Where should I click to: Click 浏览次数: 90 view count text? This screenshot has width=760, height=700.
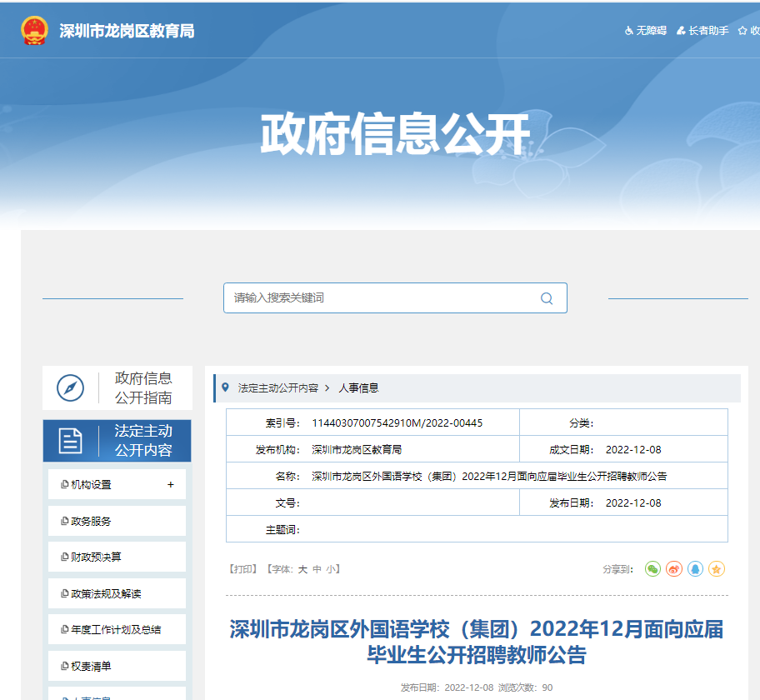[x=525, y=687]
